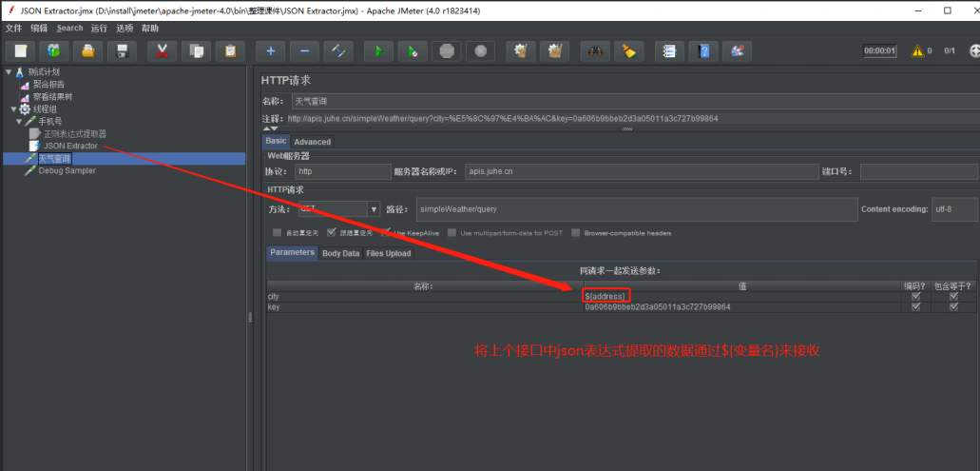Click the Stop test icon
Screen dimensions: 980x471
click(446, 51)
